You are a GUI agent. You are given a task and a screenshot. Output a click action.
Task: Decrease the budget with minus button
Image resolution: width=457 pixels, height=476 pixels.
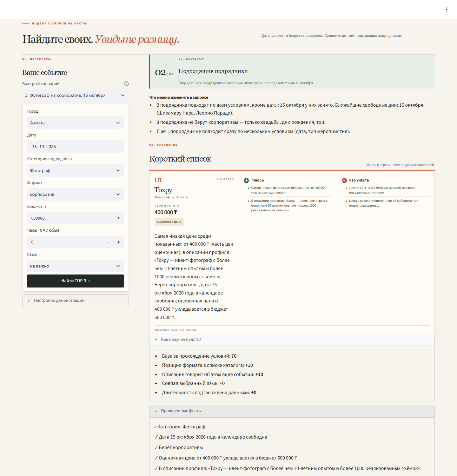[x=109, y=218]
